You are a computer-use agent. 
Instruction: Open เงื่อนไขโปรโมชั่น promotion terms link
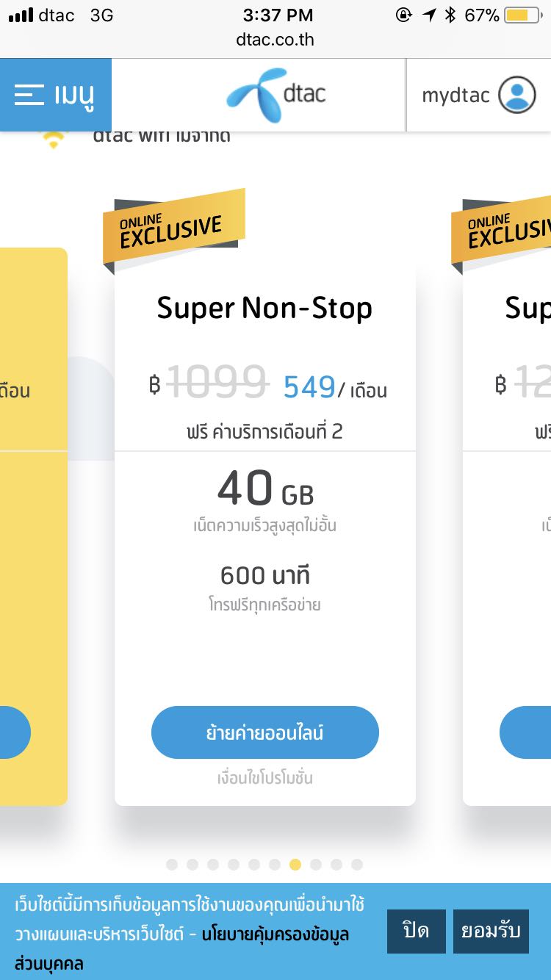pos(265,778)
